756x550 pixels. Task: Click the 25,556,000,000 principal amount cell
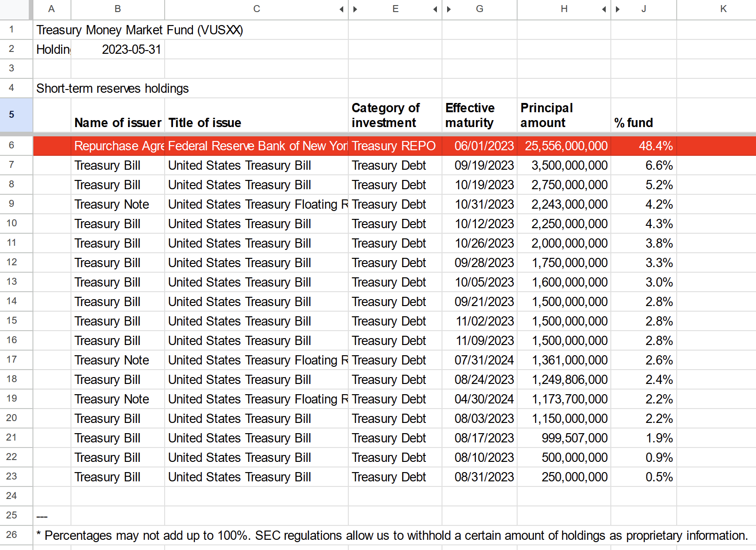coord(564,146)
